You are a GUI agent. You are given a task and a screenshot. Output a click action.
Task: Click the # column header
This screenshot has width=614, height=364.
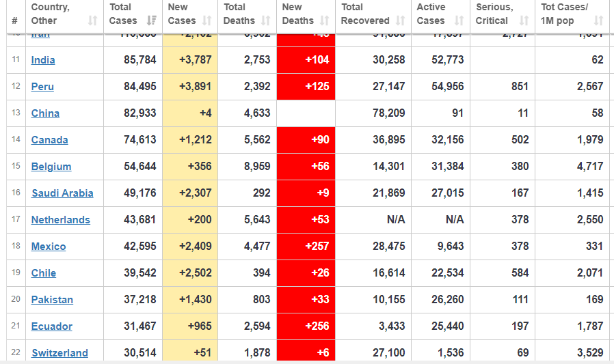tap(15, 20)
